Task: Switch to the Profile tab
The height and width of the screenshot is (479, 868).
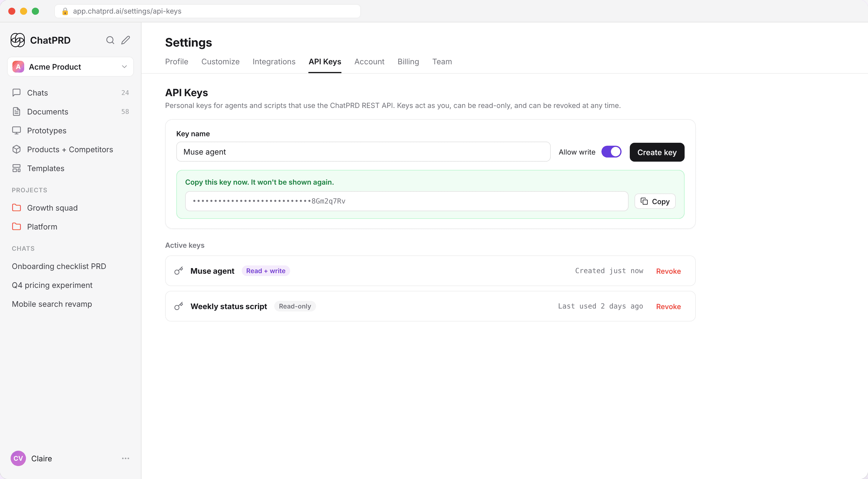Action: (177, 62)
